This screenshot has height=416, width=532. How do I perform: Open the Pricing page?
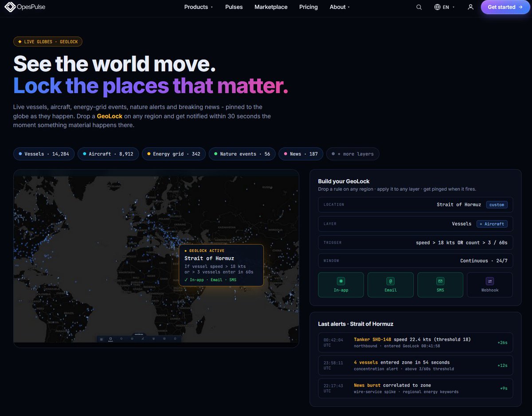click(x=309, y=7)
